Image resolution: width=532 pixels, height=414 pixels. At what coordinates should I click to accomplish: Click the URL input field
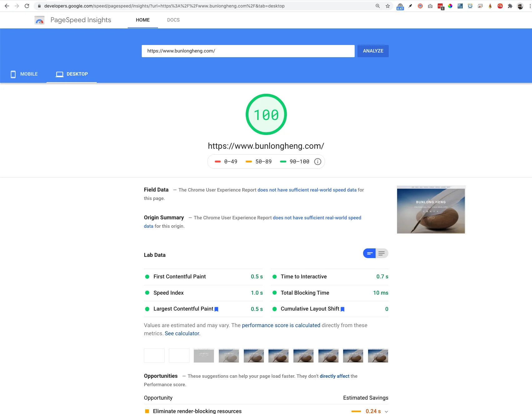(248, 51)
